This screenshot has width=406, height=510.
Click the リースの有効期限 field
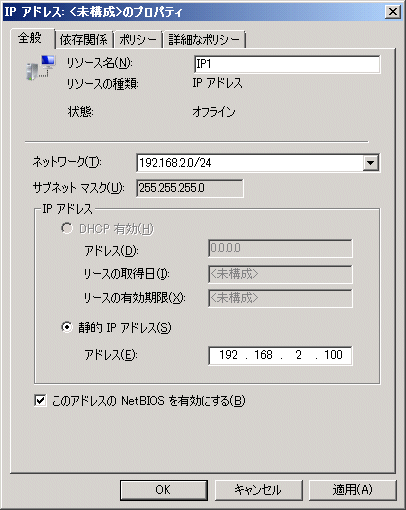(x=280, y=298)
